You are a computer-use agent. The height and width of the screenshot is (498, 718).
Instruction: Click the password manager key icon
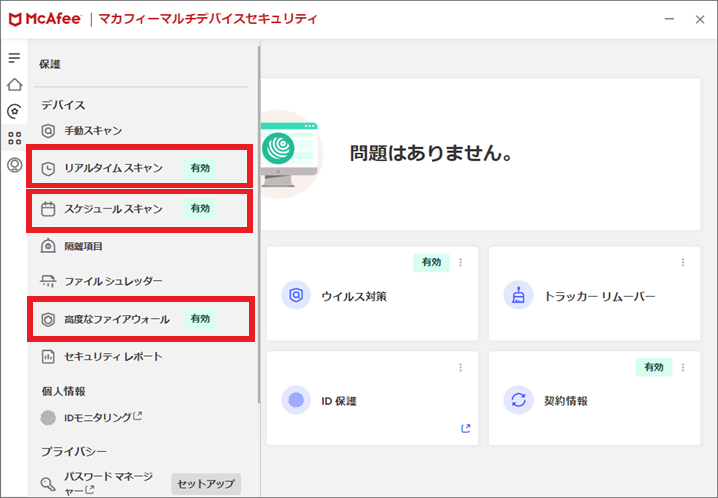[x=48, y=484]
